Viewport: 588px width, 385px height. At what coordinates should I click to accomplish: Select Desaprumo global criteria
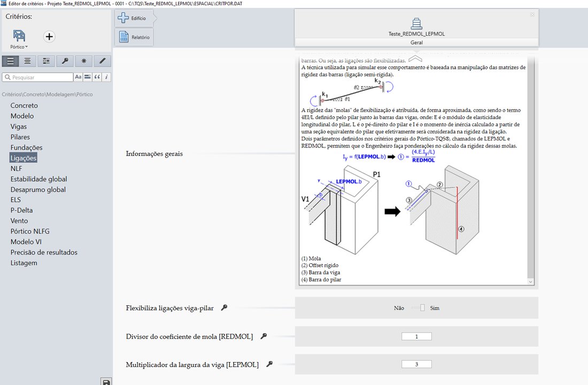[x=38, y=190]
